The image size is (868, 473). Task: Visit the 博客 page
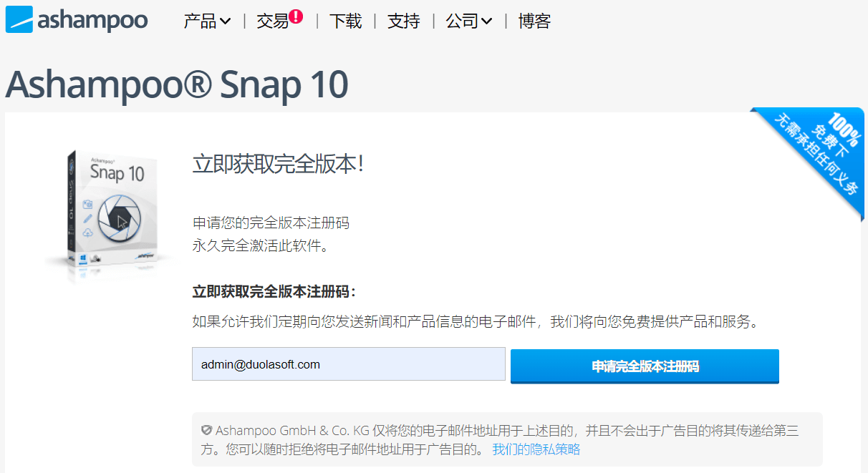tap(534, 21)
